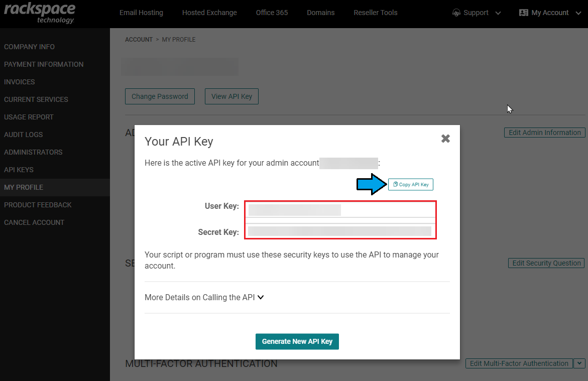Open Office 365 in the top navigation
This screenshot has height=381, width=588.
tap(272, 13)
